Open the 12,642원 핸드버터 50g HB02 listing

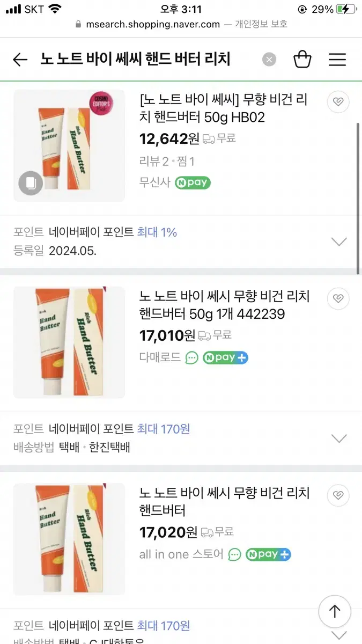(224, 109)
